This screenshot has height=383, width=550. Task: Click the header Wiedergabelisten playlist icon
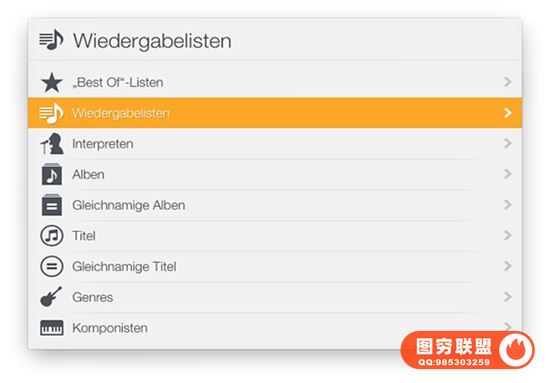(x=51, y=40)
